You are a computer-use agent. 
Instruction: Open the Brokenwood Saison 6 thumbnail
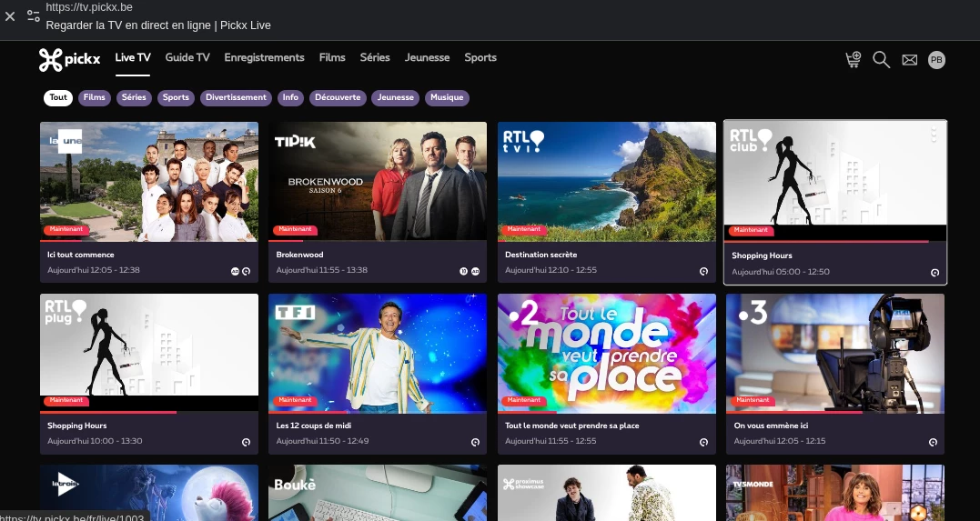pyautogui.click(x=378, y=181)
